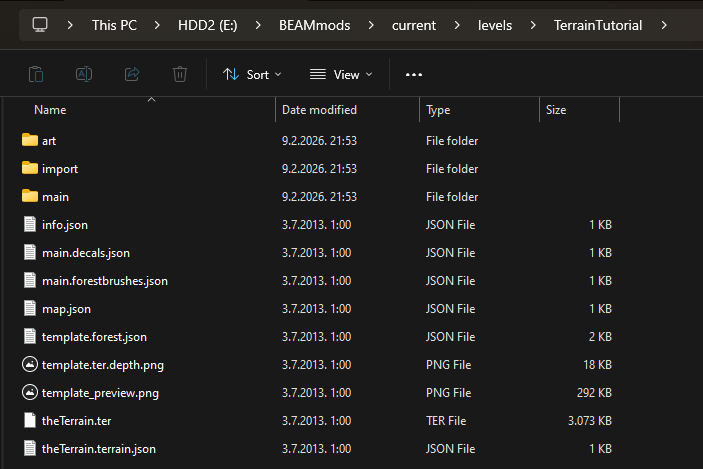Image resolution: width=703 pixels, height=469 pixels.
Task: Select file template_preview.png
Action: [100, 393]
